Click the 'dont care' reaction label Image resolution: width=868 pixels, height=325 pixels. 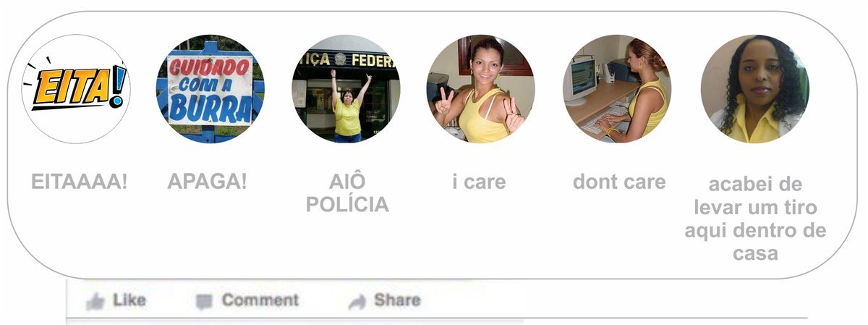click(x=619, y=182)
